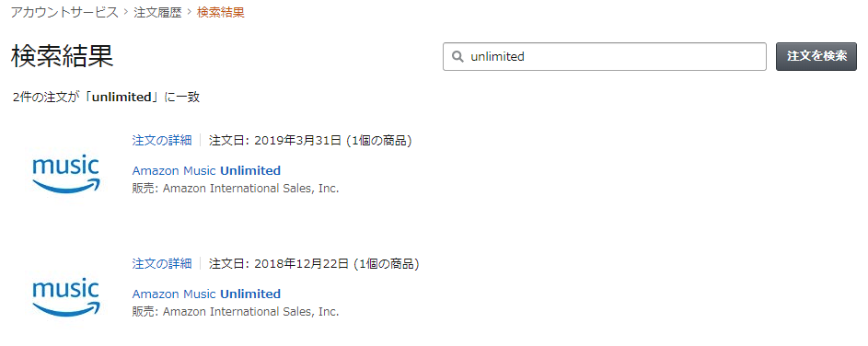Open 注文の詳細 for the 2018年12月22日 order
Image resolution: width=868 pixels, height=346 pixels.
pyautogui.click(x=162, y=264)
